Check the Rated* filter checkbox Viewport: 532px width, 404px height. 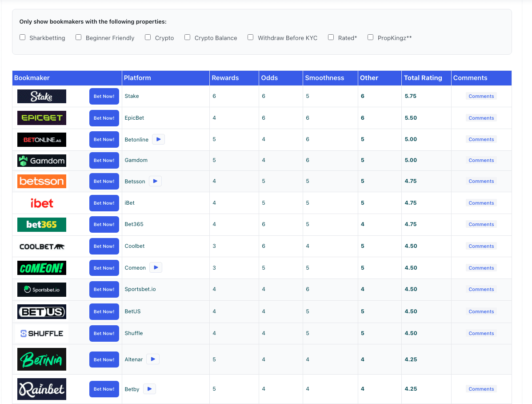point(331,37)
